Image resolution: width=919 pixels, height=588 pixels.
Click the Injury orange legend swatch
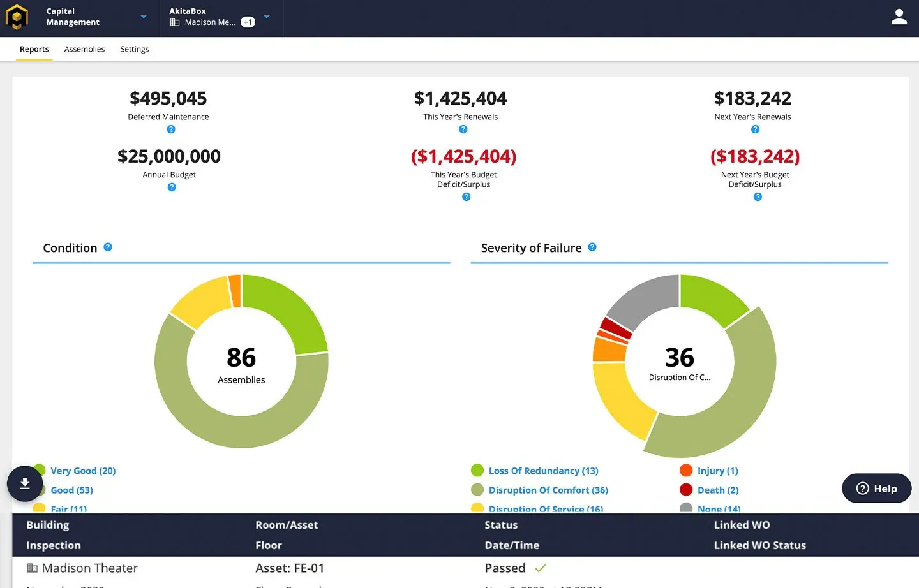click(686, 471)
